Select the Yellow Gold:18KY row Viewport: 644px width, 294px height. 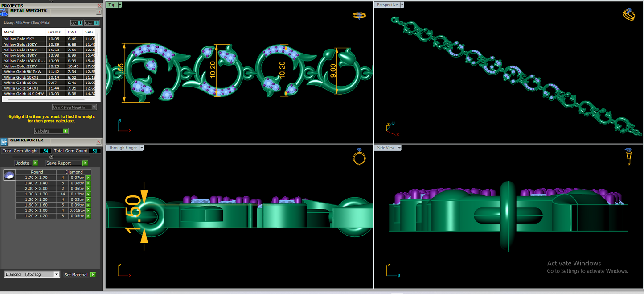point(49,55)
